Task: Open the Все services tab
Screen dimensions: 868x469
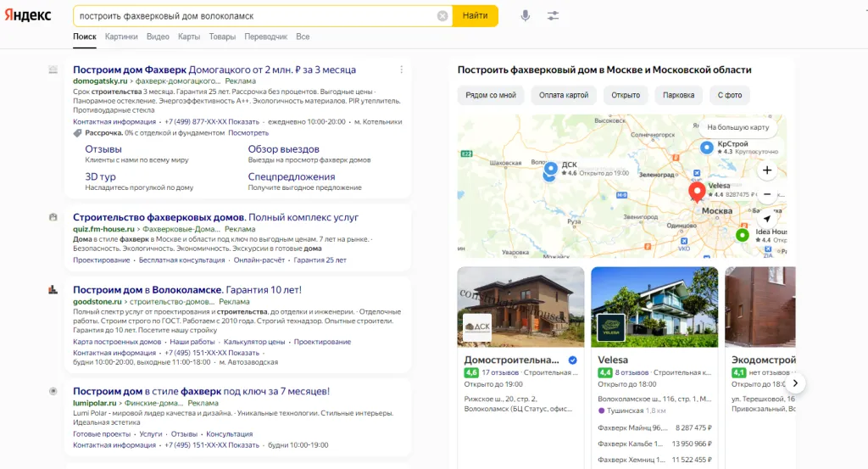Action: (x=303, y=36)
